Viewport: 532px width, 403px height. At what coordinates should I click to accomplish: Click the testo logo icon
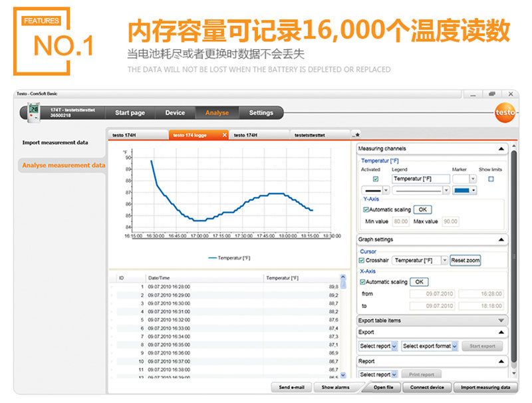(505, 112)
